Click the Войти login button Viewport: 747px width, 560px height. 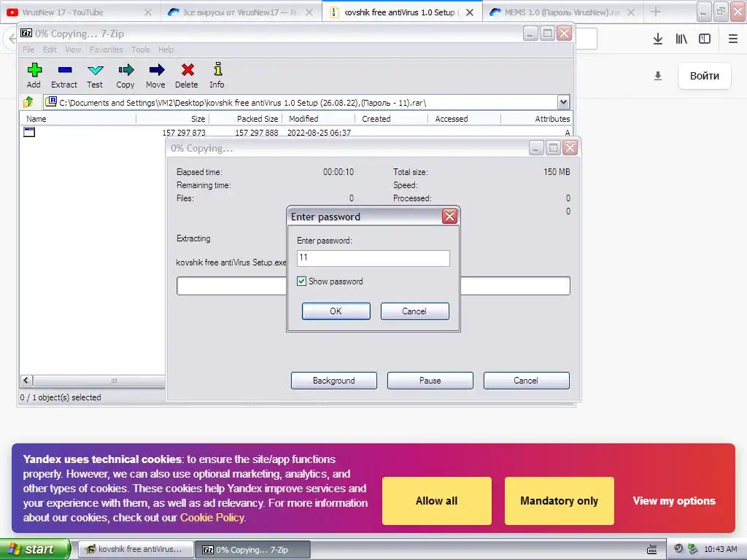(x=705, y=76)
